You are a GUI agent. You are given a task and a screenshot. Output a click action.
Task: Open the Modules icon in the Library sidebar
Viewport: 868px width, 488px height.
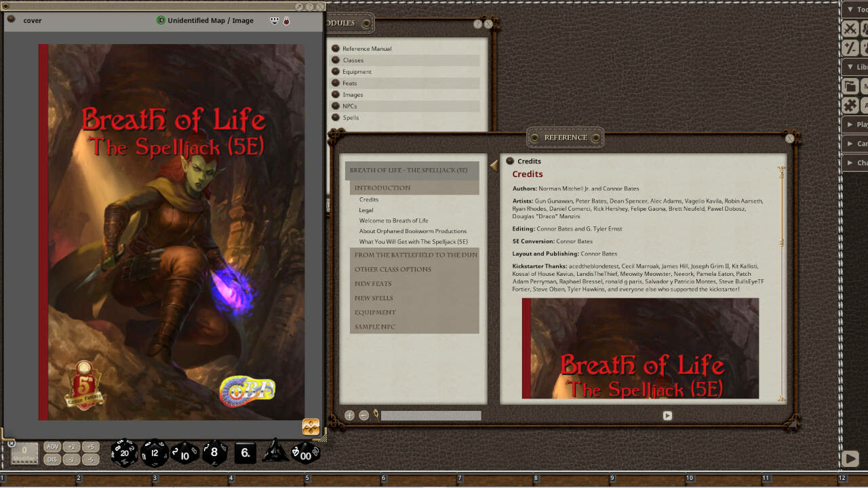point(850,86)
